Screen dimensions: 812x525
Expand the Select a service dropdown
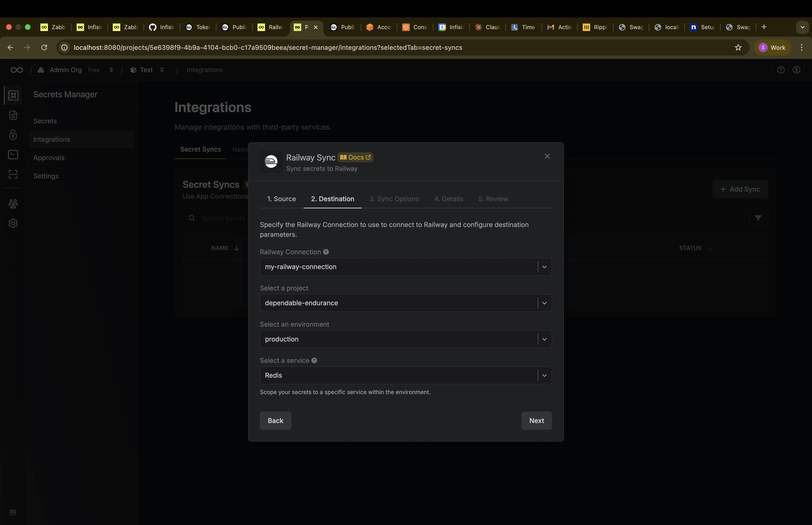(544, 375)
